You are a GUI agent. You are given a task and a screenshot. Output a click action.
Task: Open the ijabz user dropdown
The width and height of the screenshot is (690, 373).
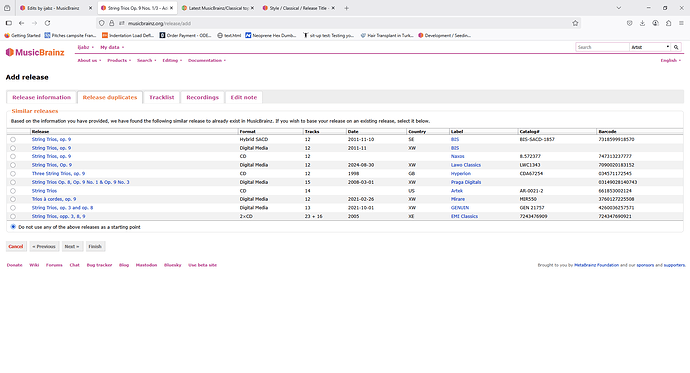(x=86, y=47)
